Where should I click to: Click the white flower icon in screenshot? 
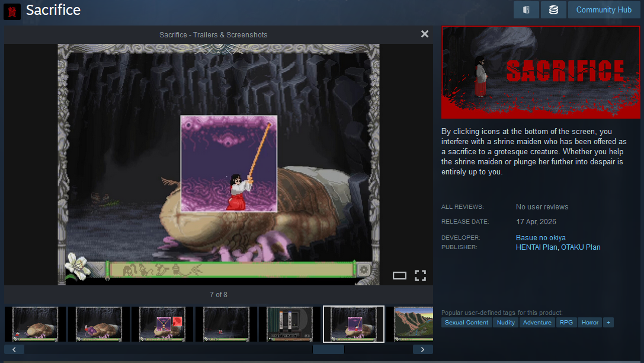pyautogui.click(x=78, y=265)
